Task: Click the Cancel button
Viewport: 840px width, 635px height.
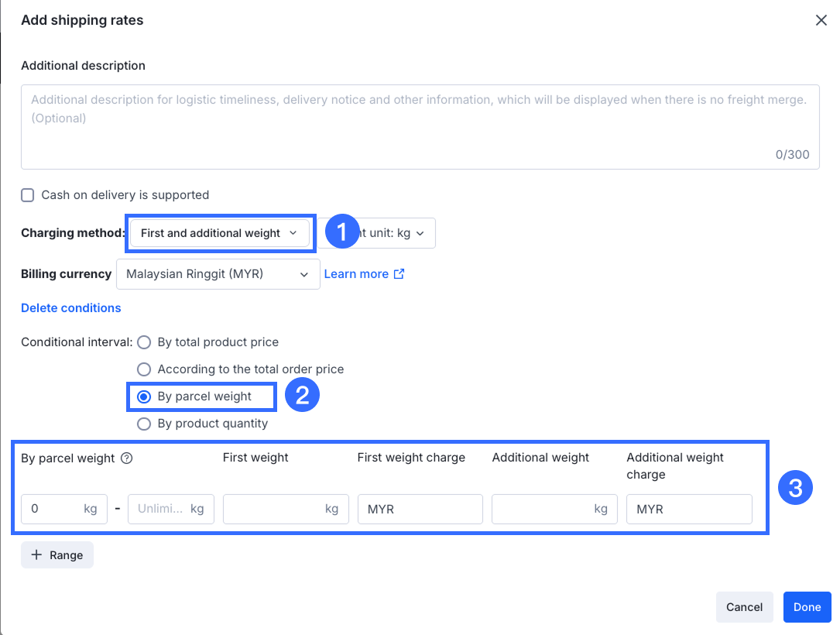Action: [x=744, y=607]
